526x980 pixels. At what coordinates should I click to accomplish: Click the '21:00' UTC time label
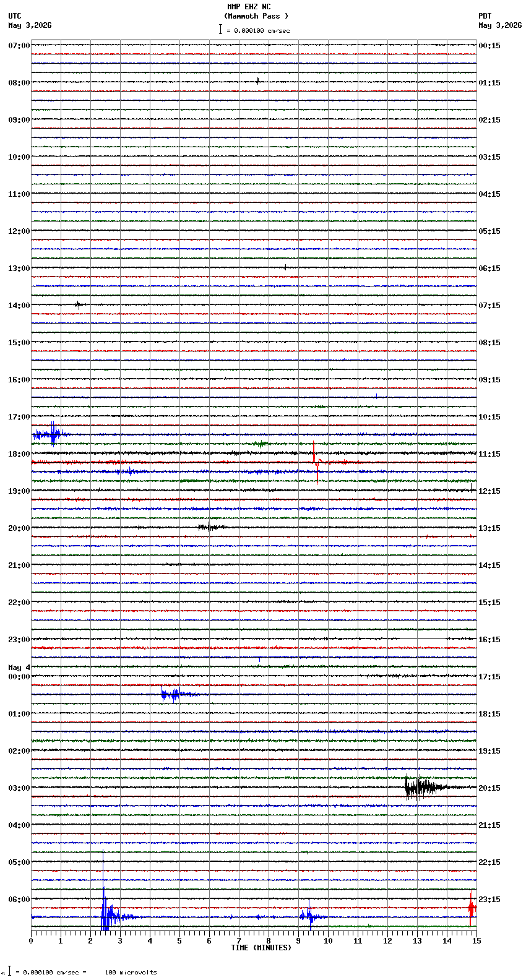pyautogui.click(x=19, y=565)
